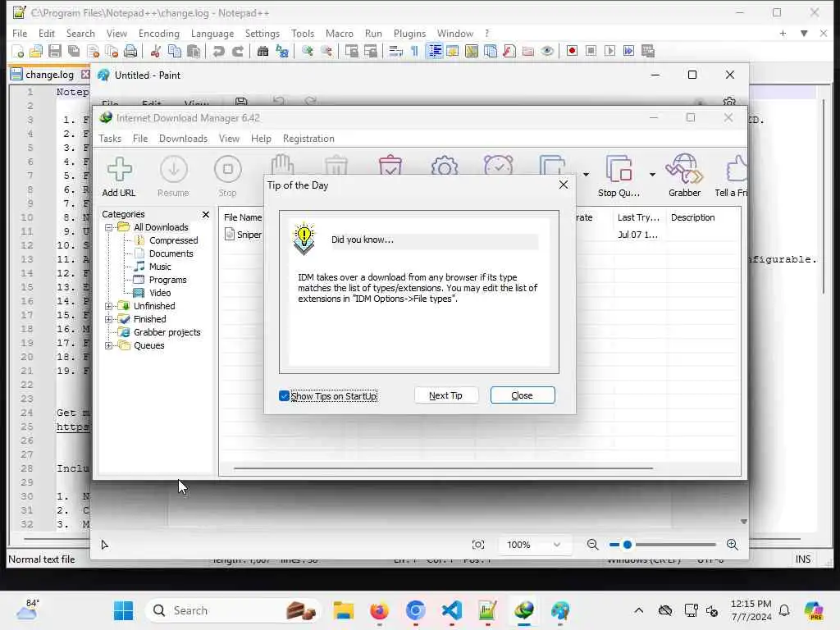840x630 pixels.
Task: Click Show All Characters pilcrow icon in Notepad++
Action: pos(414,51)
